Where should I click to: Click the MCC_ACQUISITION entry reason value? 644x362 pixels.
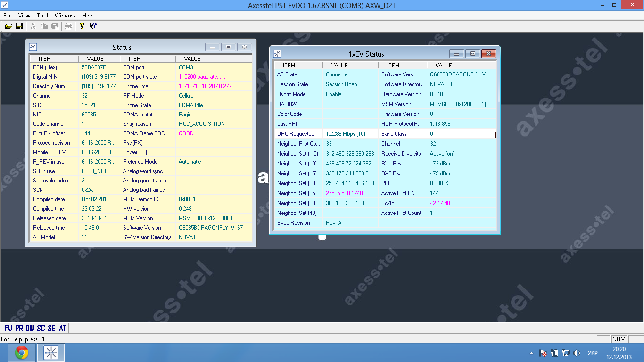click(201, 124)
